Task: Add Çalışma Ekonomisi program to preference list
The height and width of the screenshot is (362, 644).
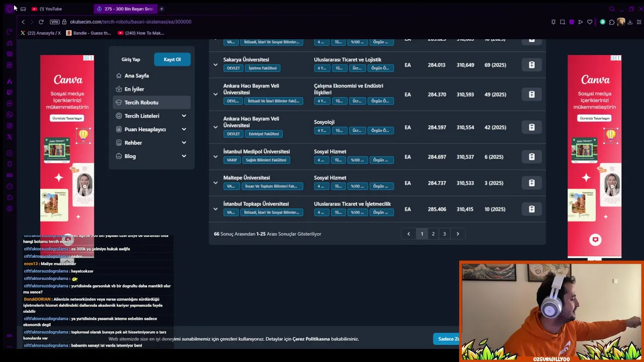Action: 531,95
